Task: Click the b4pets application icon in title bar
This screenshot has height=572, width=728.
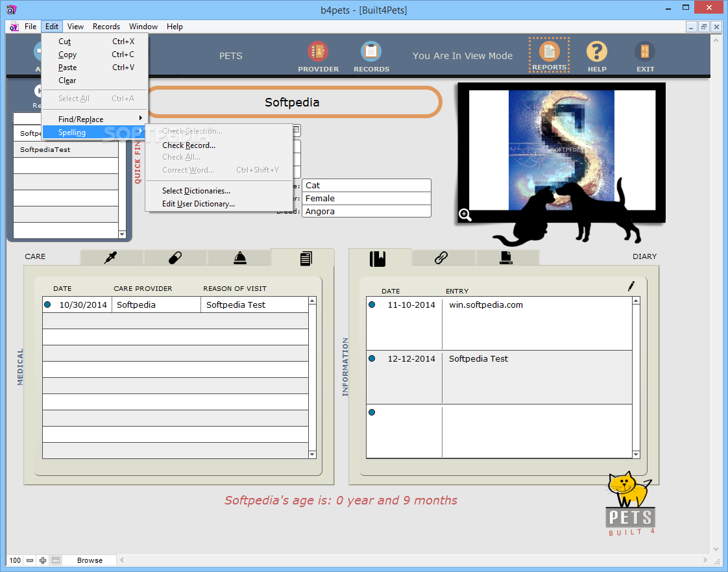Action: (x=11, y=9)
